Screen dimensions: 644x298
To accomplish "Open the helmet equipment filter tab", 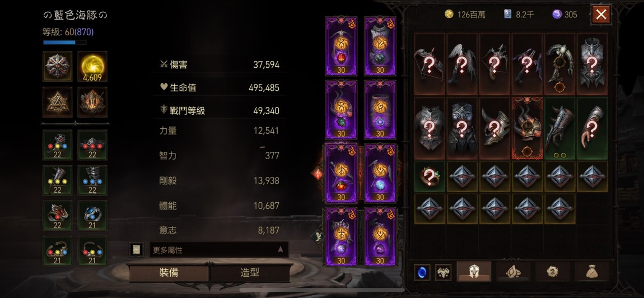I will (x=474, y=272).
